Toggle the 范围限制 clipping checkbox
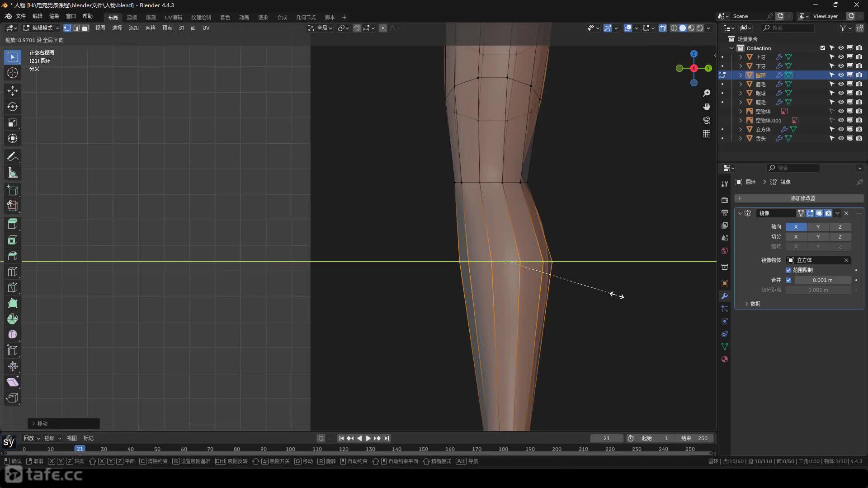The height and width of the screenshot is (488, 868). click(x=788, y=270)
